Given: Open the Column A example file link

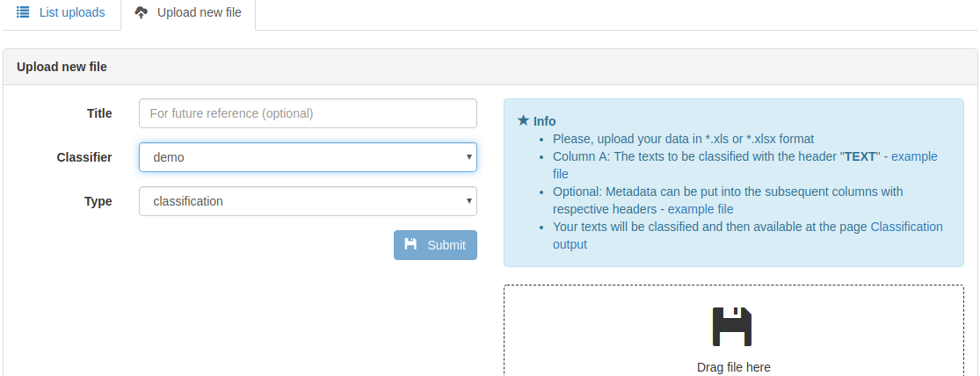Looking at the screenshot, I should pyautogui.click(x=745, y=165).
